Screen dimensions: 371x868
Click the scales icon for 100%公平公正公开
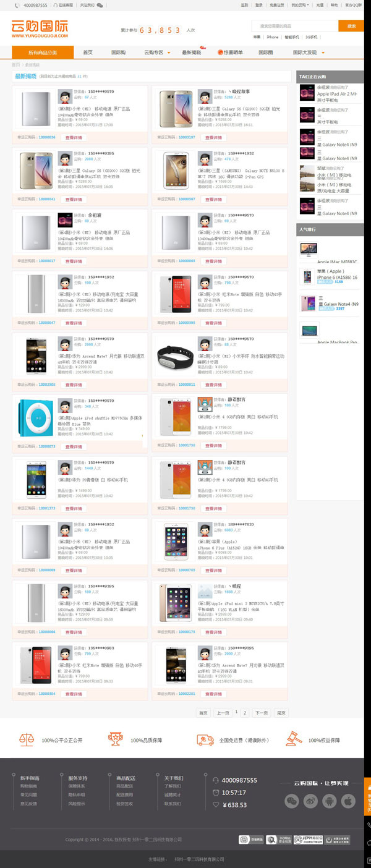click(x=27, y=739)
